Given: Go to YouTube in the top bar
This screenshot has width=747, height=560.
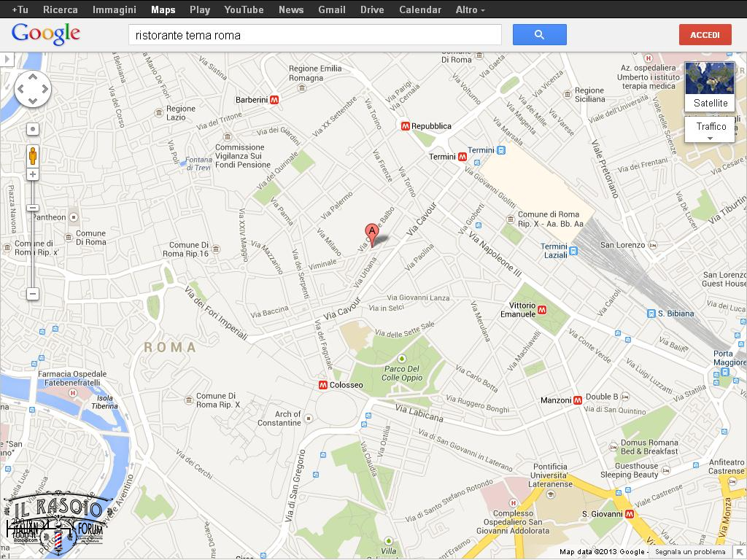Looking at the screenshot, I should (244, 9).
